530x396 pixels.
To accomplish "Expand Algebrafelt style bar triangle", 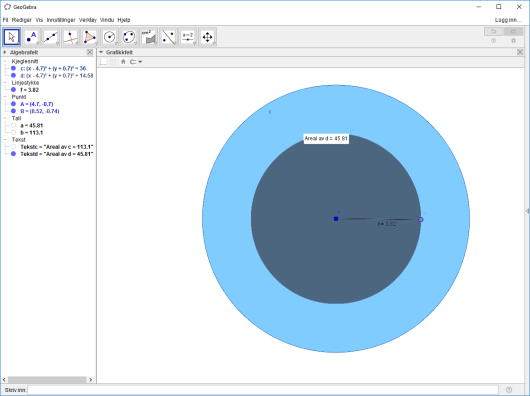I will point(5,52).
